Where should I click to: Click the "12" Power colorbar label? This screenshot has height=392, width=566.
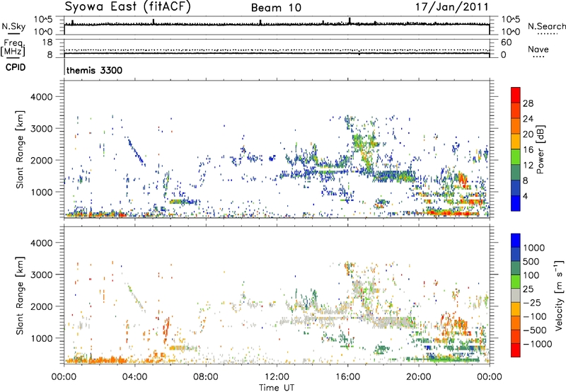point(528,166)
